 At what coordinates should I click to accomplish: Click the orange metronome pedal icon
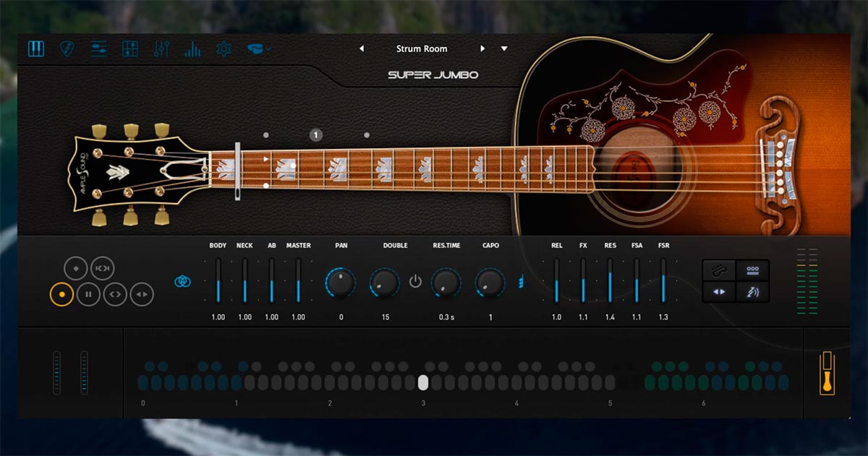pos(827,373)
